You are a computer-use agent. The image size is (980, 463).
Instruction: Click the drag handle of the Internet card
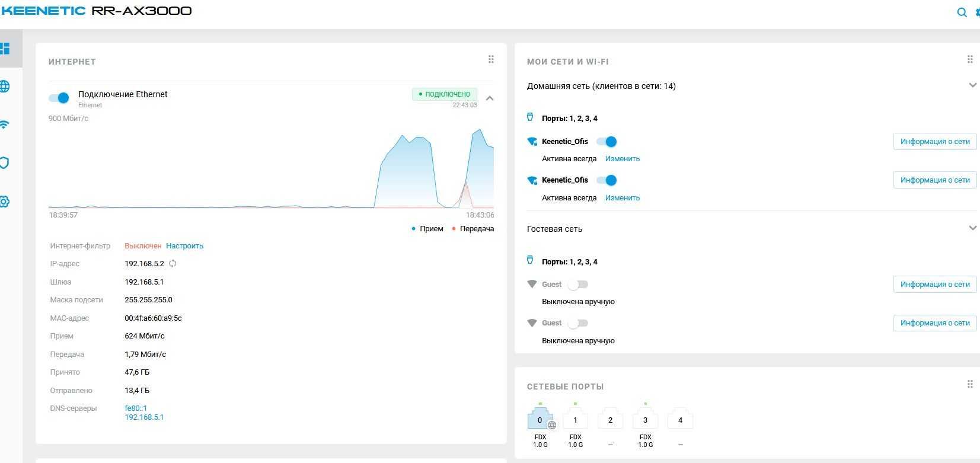[x=491, y=59]
